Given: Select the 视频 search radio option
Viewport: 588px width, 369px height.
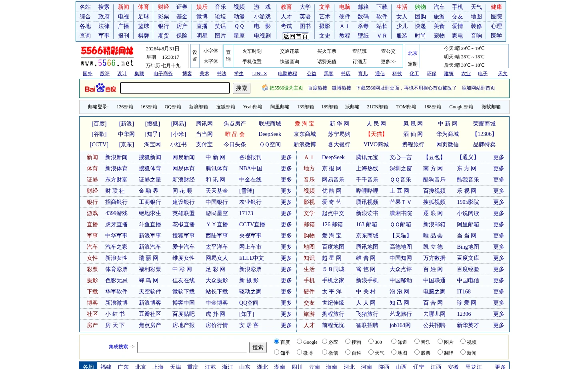Looking at the screenshot, I should (463, 341).
